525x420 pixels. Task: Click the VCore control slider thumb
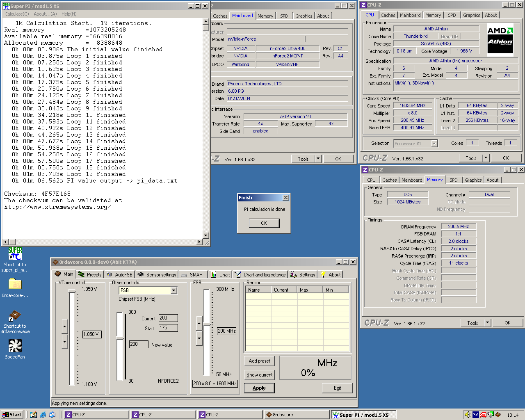click(x=73, y=291)
